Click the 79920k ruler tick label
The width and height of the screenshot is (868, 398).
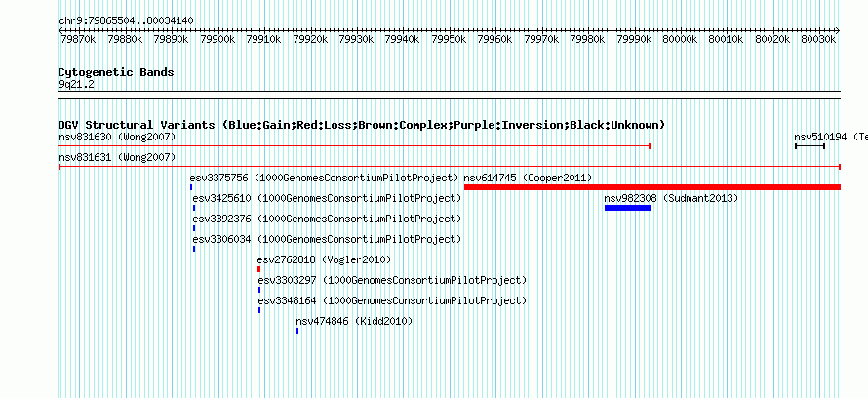tap(310, 39)
